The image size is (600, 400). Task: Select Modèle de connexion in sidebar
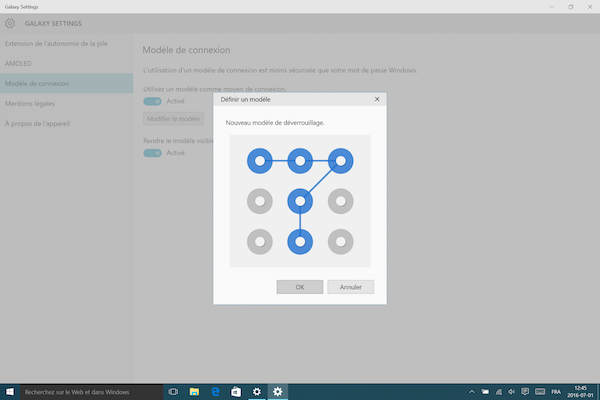pos(67,83)
